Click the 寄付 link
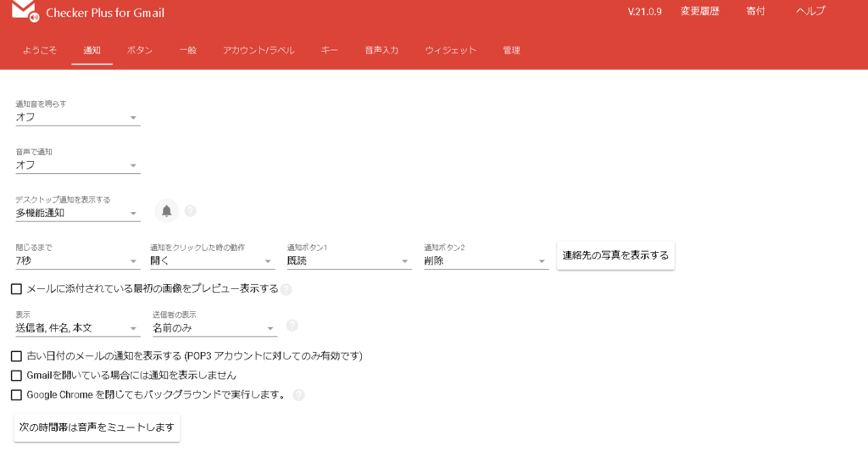Image resolution: width=868 pixels, height=452 pixels. click(x=755, y=11)
